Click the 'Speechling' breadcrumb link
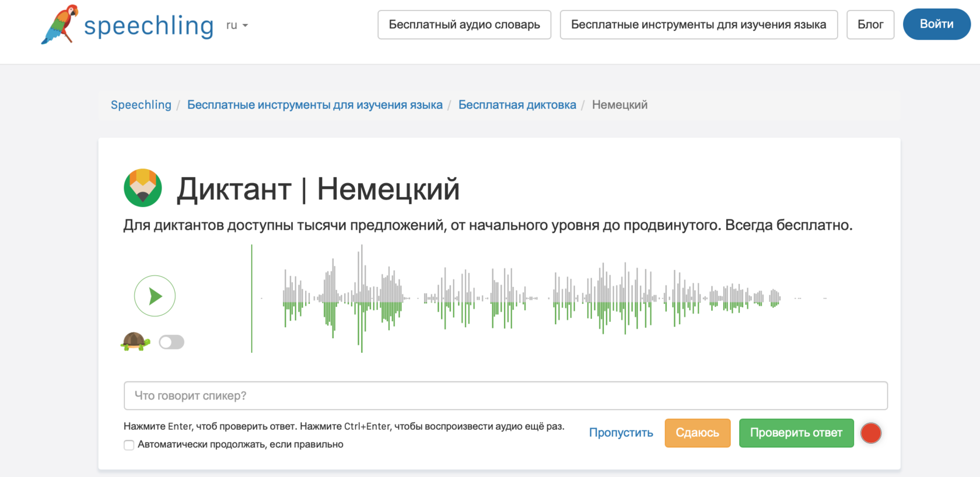This screenshot has width=980, height=477. coord(141,105)
